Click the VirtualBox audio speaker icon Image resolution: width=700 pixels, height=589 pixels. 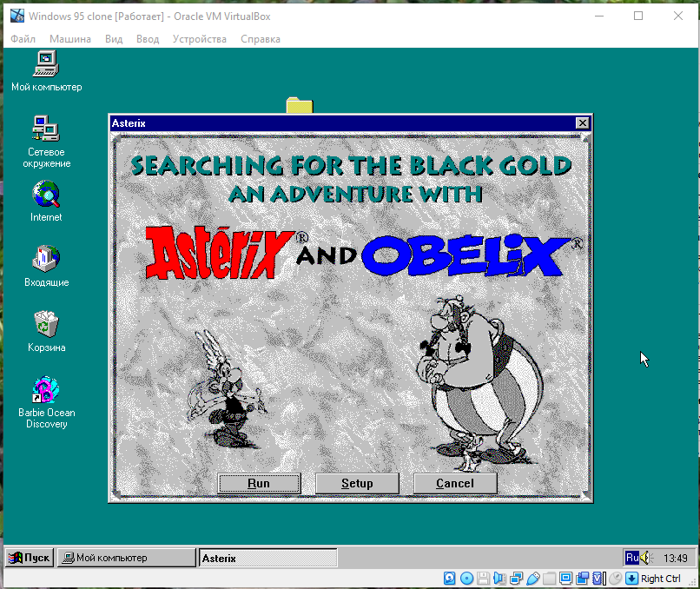coord(499,579)
